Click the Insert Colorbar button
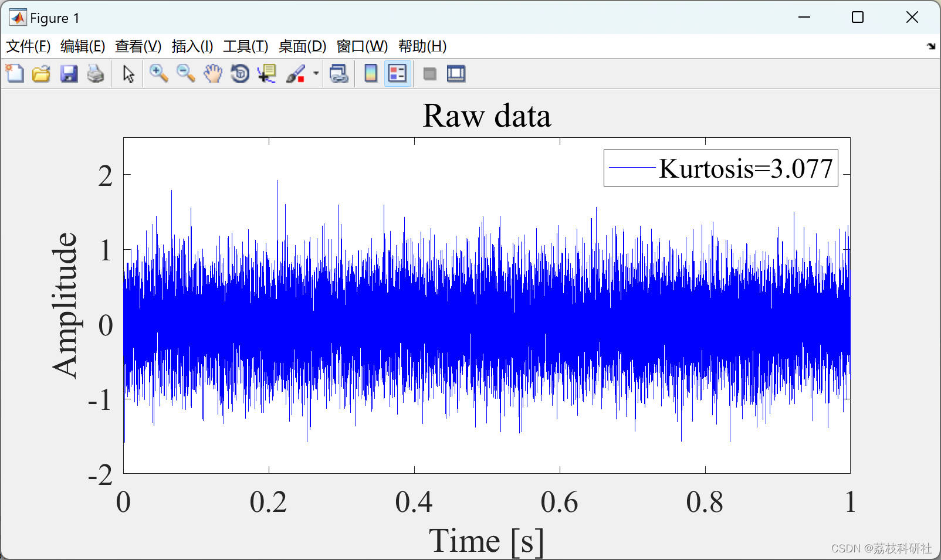941x560 pixels. pos(371,74)
